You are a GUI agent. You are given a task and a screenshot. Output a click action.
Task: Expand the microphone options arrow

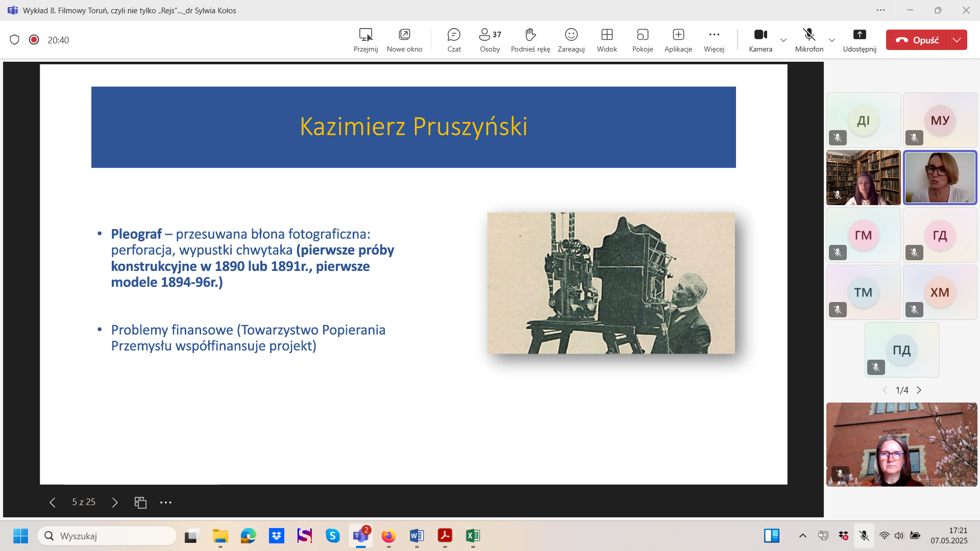[x=832, y=40]
